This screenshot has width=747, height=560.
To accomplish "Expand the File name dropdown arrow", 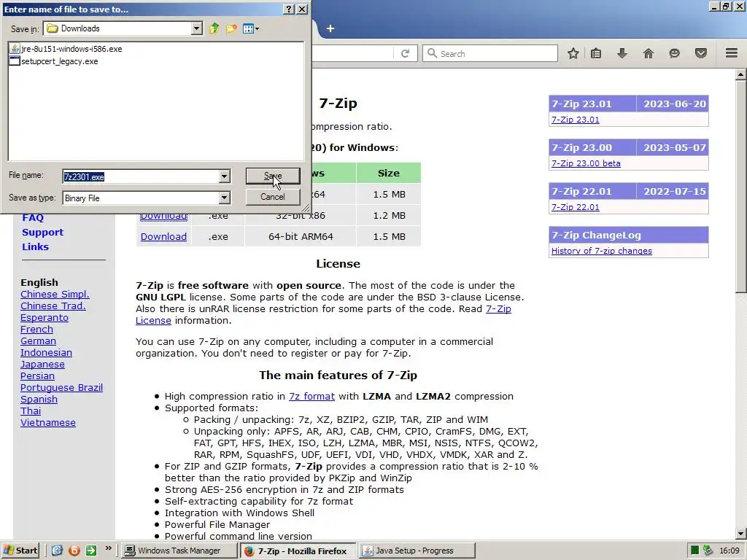I will pos(224,176).
